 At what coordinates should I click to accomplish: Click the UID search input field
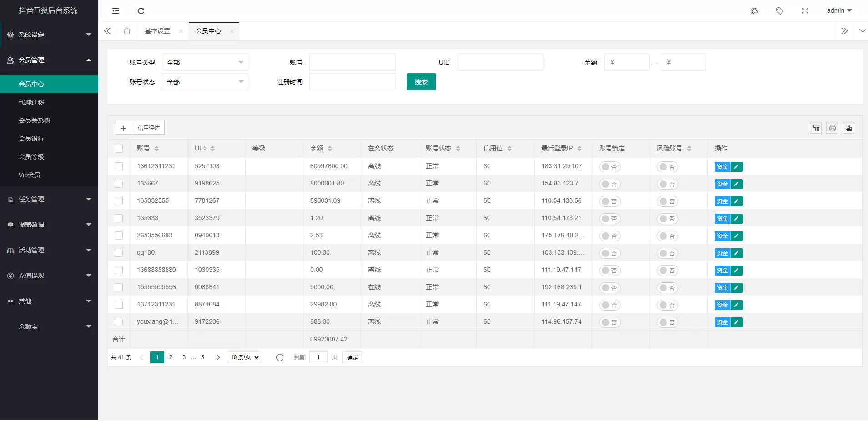pos(500,62)
